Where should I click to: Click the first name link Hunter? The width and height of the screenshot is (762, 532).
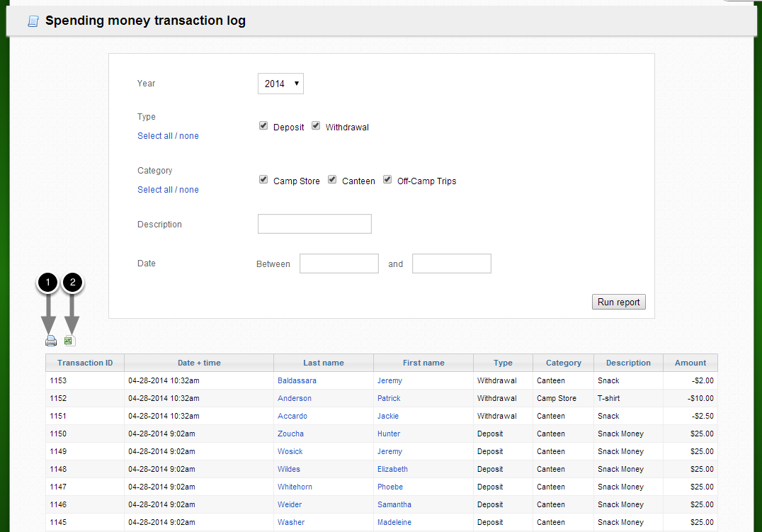click(388, 434)
